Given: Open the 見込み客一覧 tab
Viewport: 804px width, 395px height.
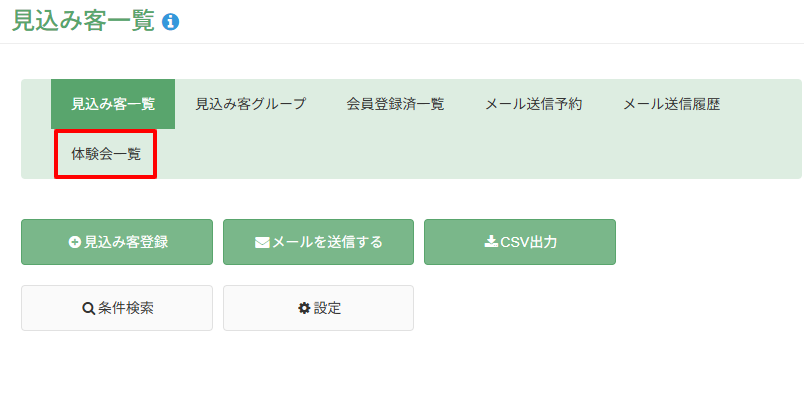Looking at the screenshot, I should pyautogui.click(x=113, y=104).
